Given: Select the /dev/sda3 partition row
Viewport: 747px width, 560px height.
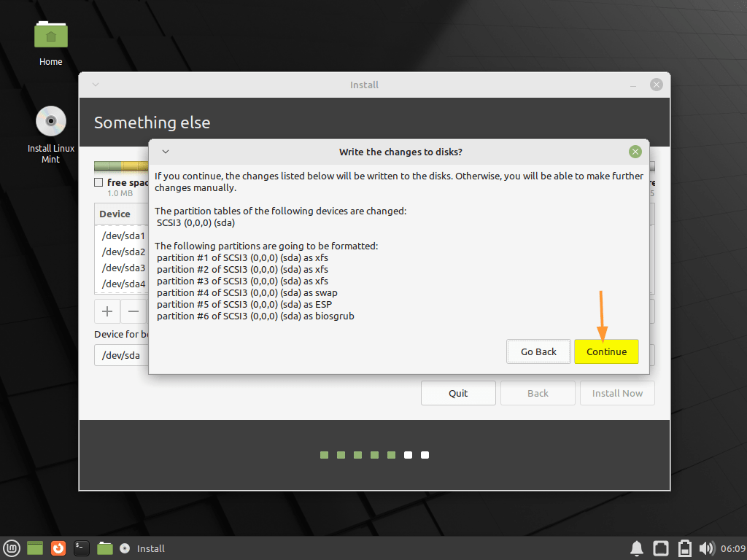Looking at the screenshot, I should [x=124, y=268].
